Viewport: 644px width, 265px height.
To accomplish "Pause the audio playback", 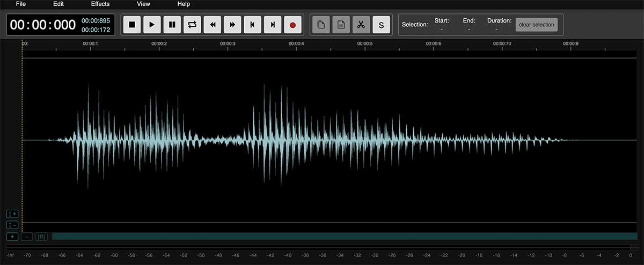I will [x=172, y=25].
